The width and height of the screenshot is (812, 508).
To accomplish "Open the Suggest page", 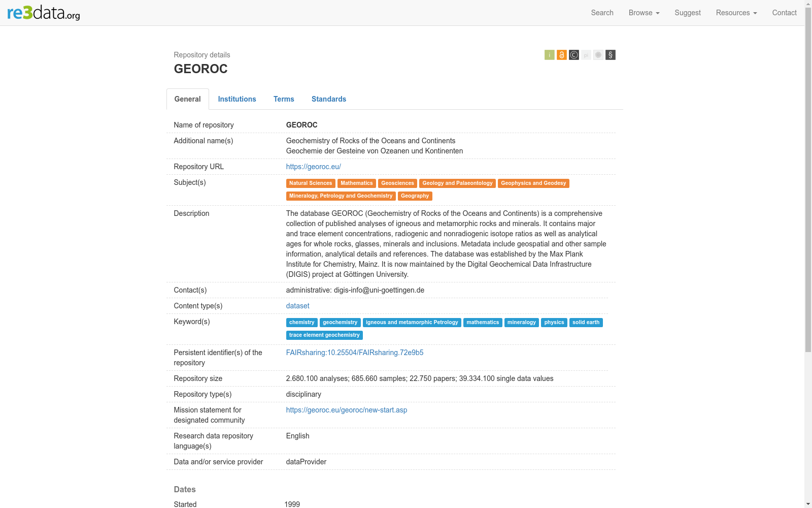I will tap(688, 13).
